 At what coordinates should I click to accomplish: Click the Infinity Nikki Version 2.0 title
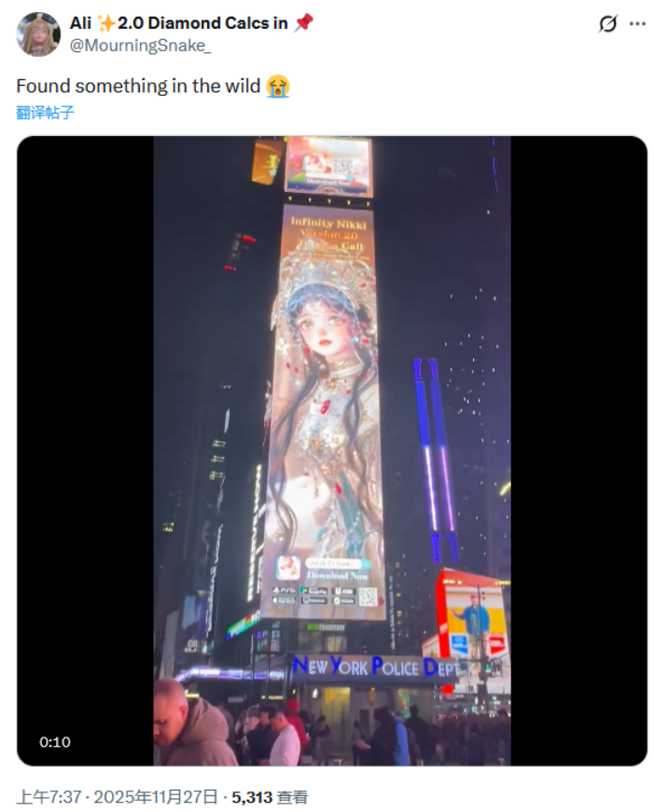(328, 228)
